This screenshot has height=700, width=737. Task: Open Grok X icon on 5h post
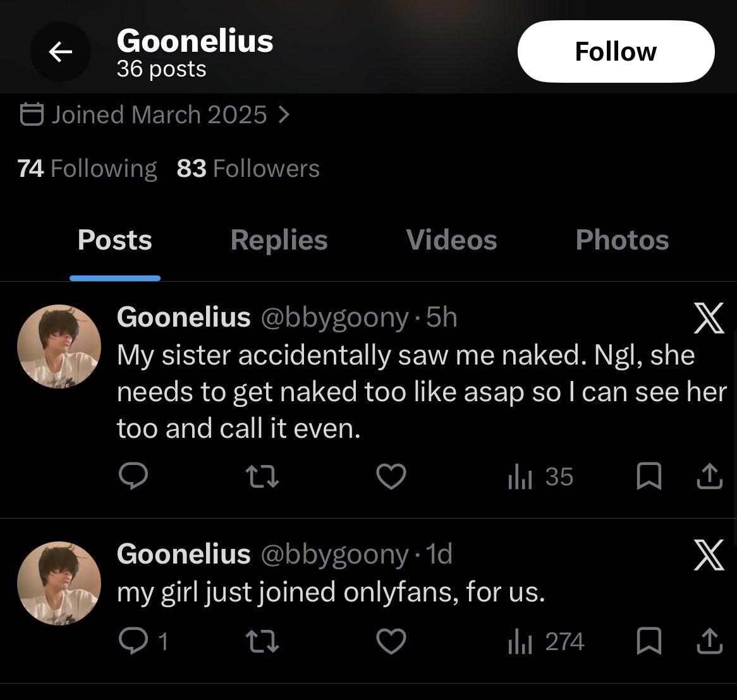click(x=709, y=318)
